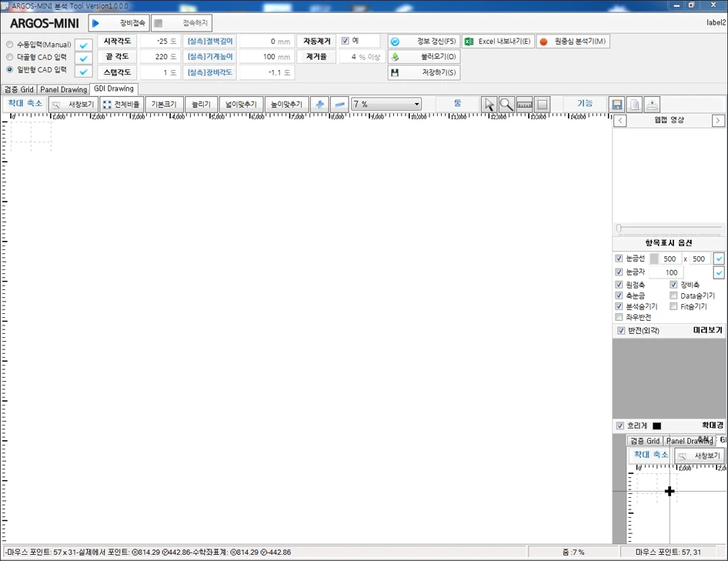This screenshot has height=561, width=728.
Task: Select the 대골형 CAD 입력 radio button
Action: pos(10,57)
